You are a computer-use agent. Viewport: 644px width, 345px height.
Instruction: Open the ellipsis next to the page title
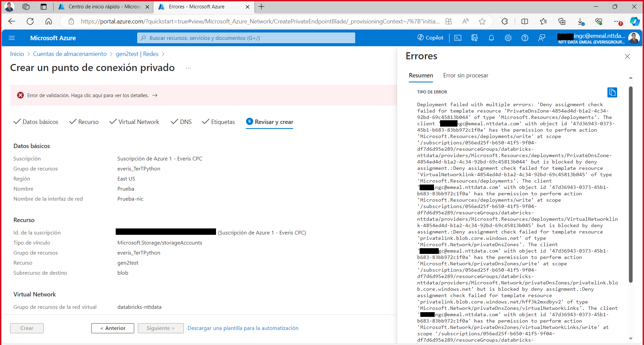[x=188, y=68]
